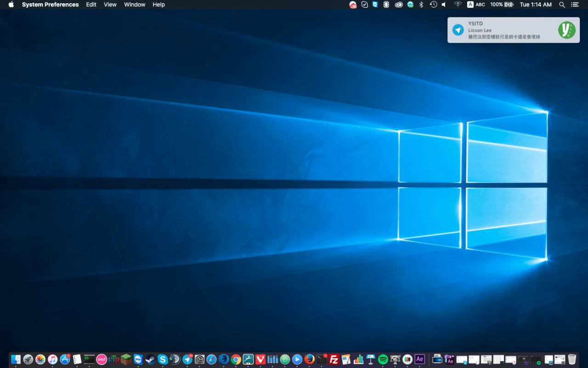The width and height of the screenshot is (588, 368).
Task: Open Skype in the dock
Action: [x=163, y=359]
